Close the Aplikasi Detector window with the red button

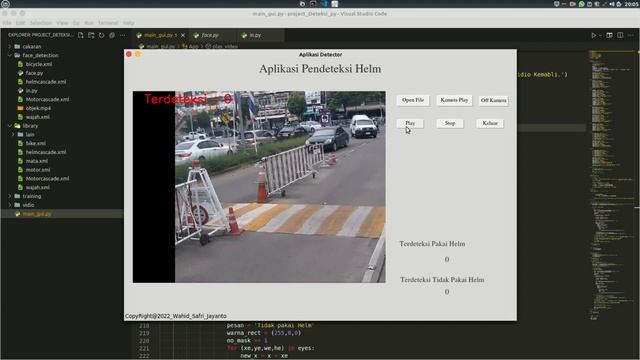pyautogui.click(x=129, y=54)
